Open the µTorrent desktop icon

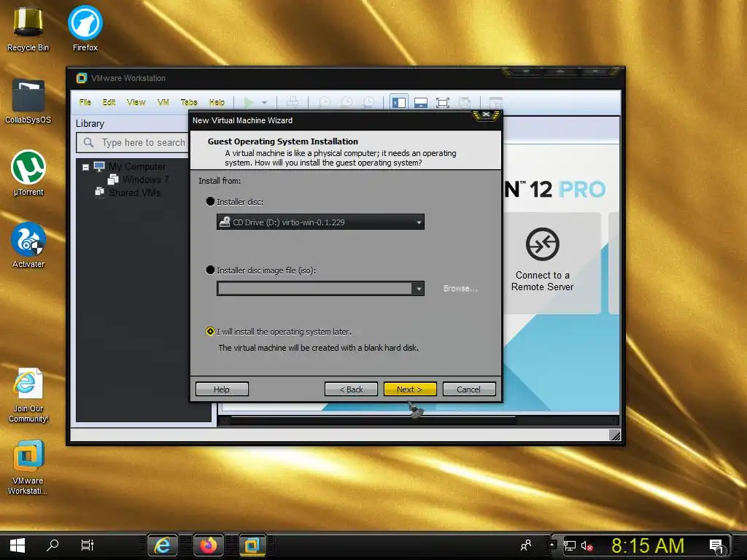[x=28, y=174]
